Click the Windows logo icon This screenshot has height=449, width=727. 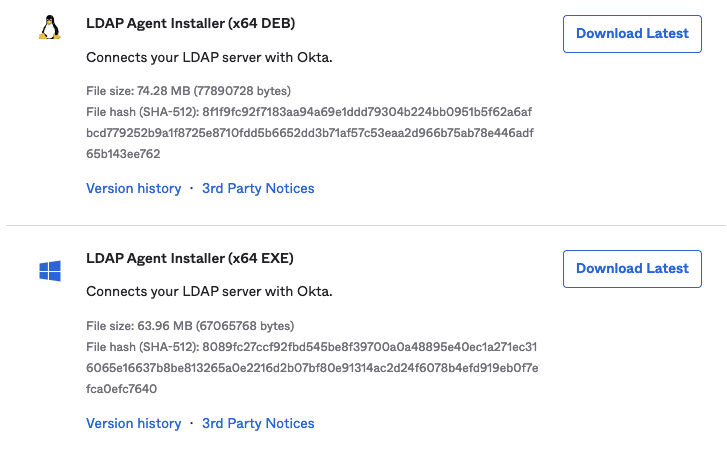point(49,271)
